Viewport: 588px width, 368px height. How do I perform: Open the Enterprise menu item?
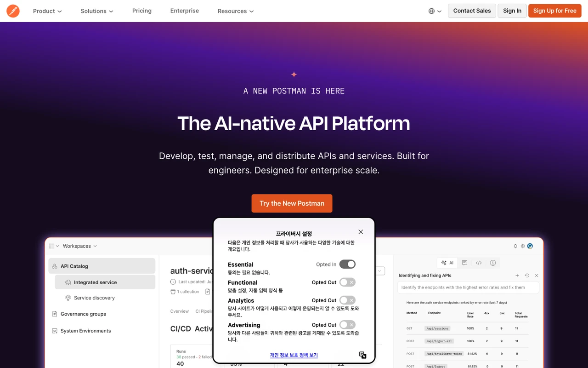click(185, 11)
